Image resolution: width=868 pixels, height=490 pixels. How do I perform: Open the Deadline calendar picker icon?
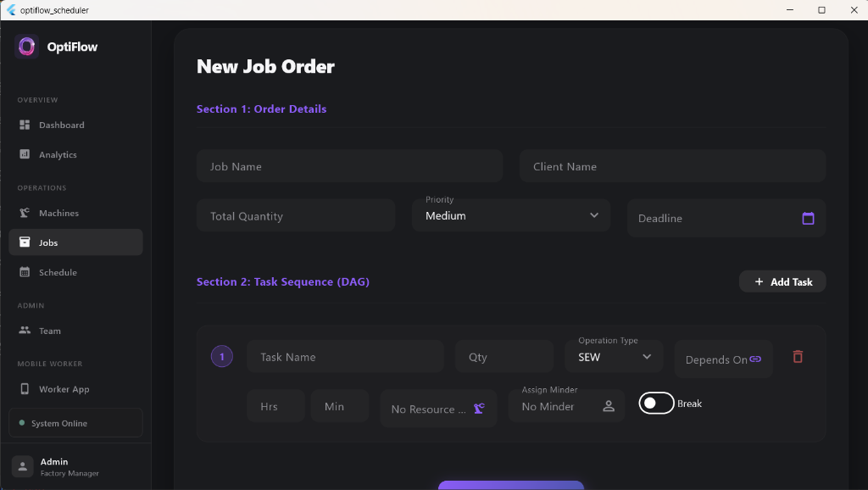click(x=808, y=218)
